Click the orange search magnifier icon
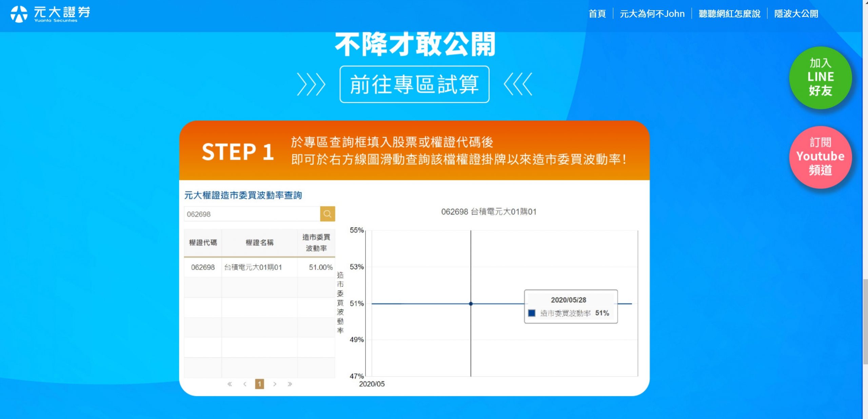 tap(328, 214)
